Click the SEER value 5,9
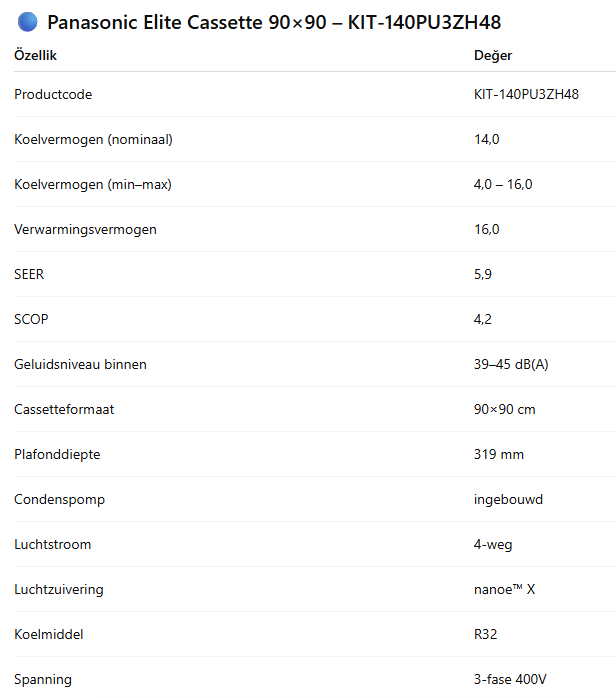 [x=483, y=274]
